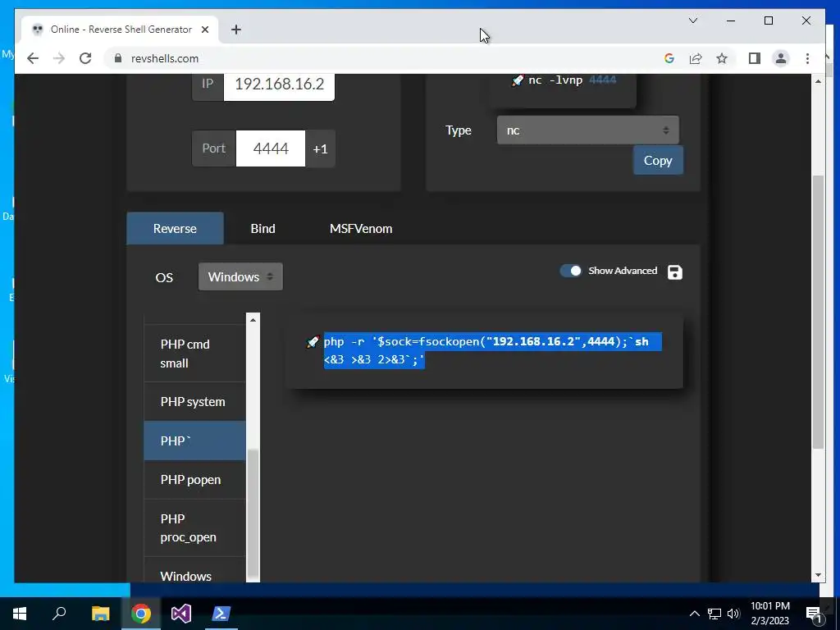Click the volume tray icon
The height and width of the screenshot is (630, 840).
[733, 614]
